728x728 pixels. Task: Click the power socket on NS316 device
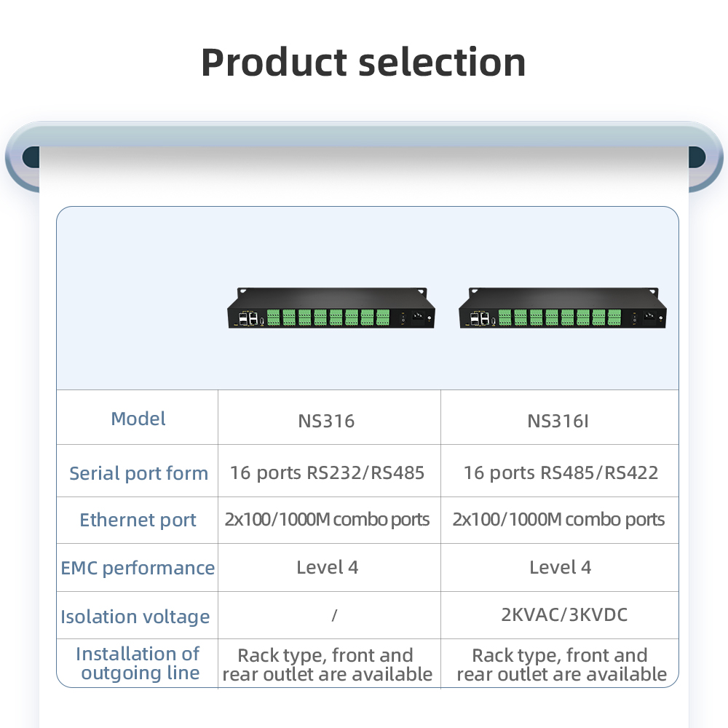(419, 317)
